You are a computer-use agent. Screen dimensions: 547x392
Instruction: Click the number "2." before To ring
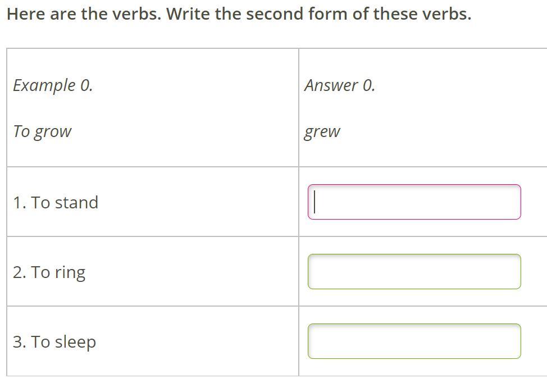(20, 272)
